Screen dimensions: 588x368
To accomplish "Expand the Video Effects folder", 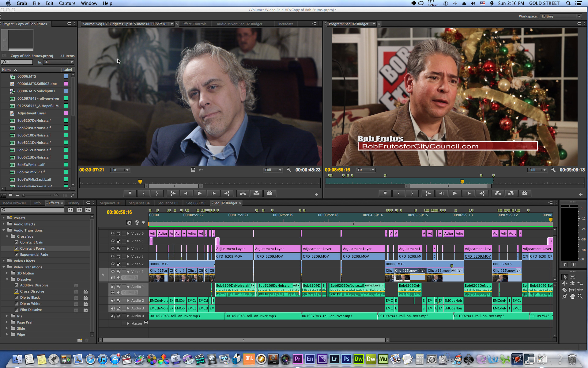I will coord(4,261).
